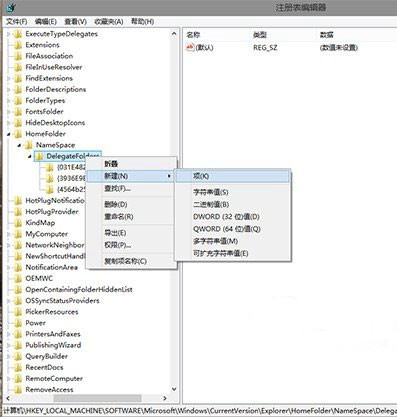The image size is (397, 417).
Task: Choose DWORD (32 位)值(D)
Action: point(233,217)
